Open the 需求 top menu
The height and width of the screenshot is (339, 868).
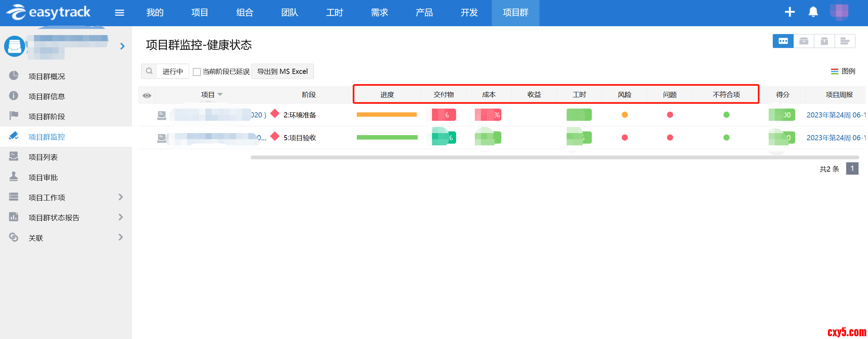click(379, 13)
